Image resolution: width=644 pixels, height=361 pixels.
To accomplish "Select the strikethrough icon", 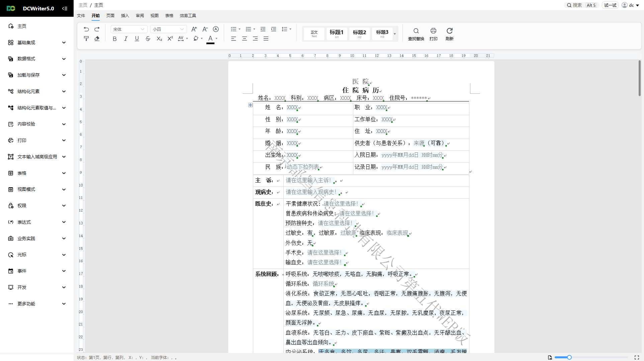I will point(148,39).
